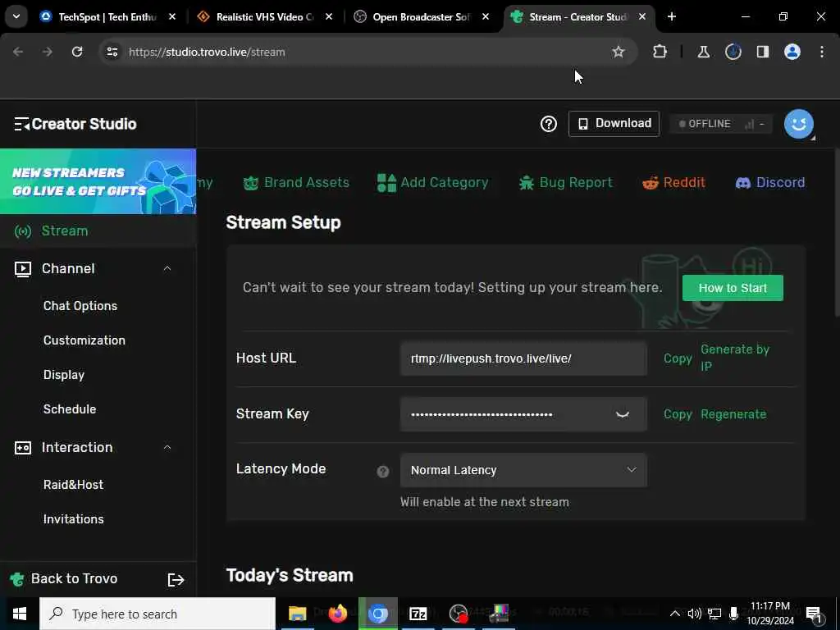Click the address bar URL

pyautogui.click(x=207, y=52)
